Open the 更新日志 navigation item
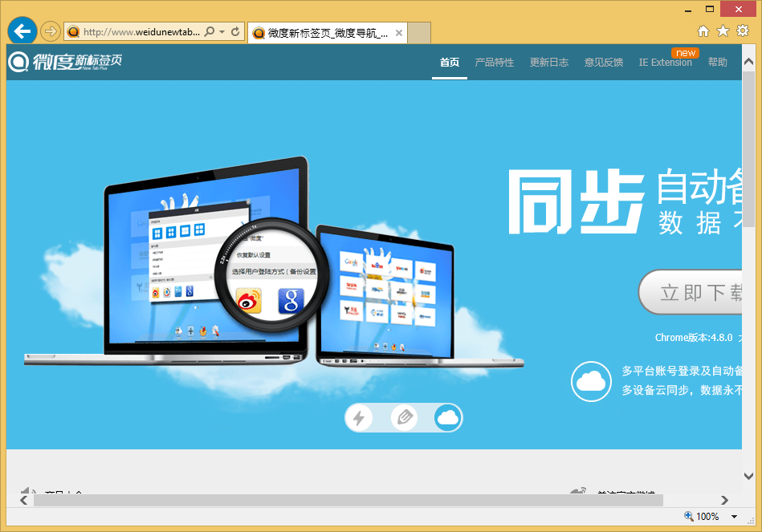Screen dimensions: 762x532 549,63
